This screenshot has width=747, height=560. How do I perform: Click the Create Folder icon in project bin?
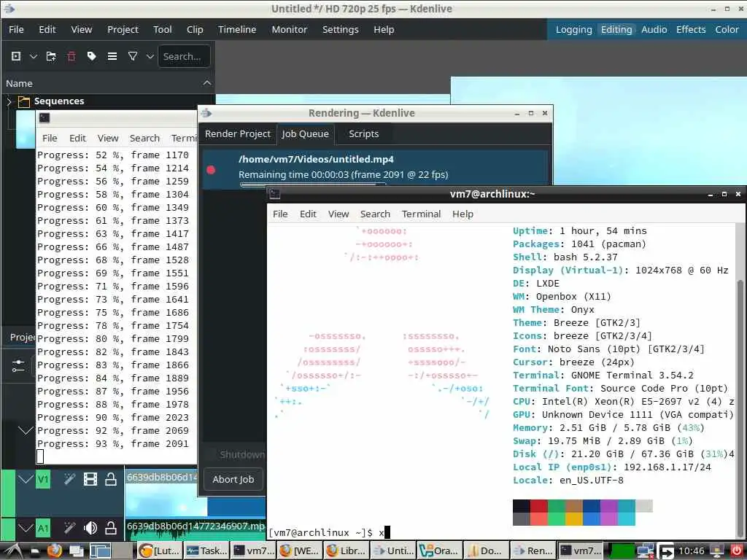[51, 56]
